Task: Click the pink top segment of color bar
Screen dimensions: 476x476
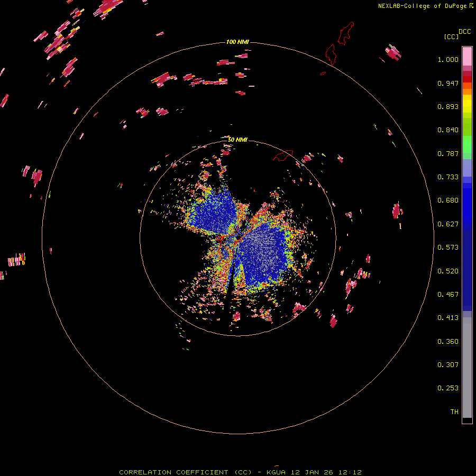Action: coord(467,56)
